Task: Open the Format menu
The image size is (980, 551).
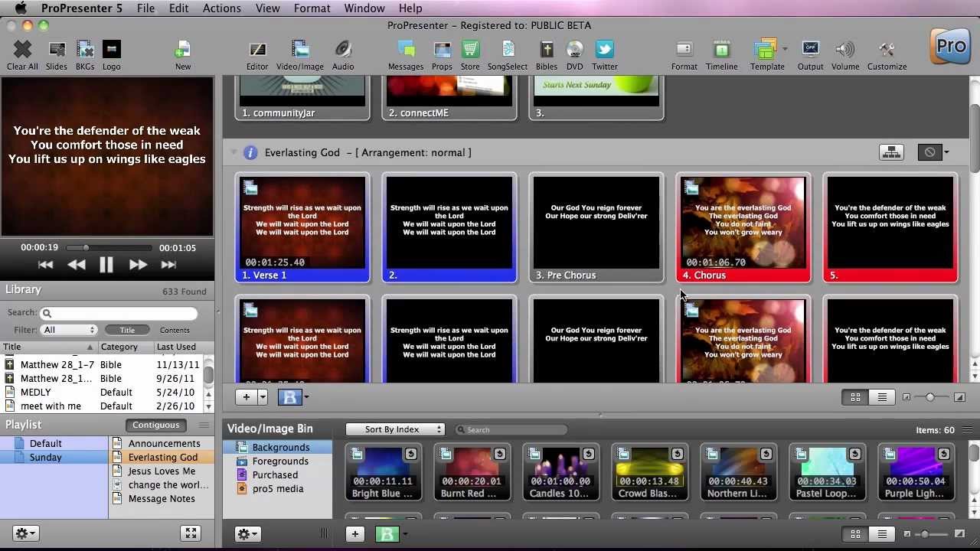Action: click(312, 8)
